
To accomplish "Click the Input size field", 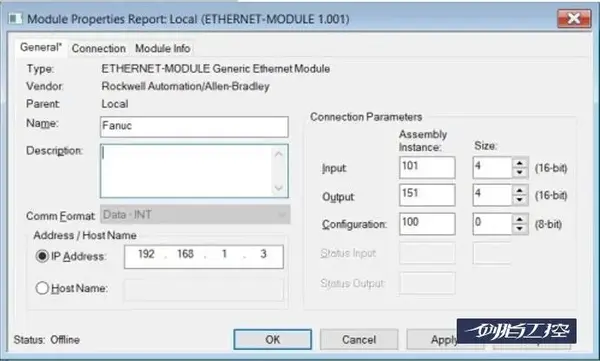I will (x=492, y=167).
